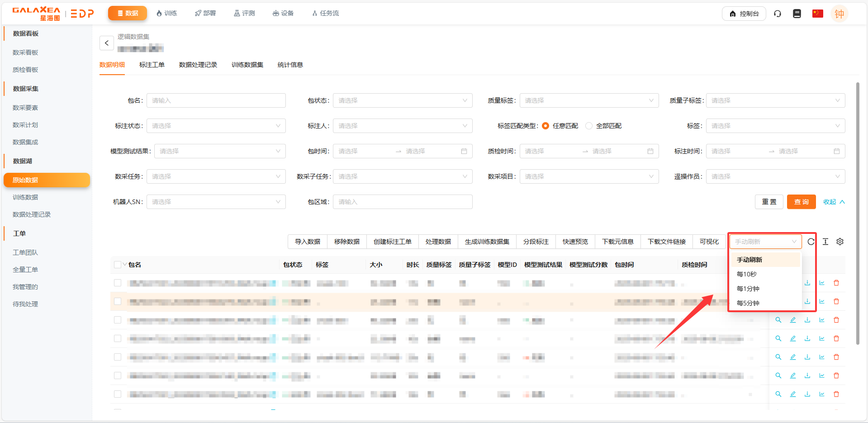Click the orange 查询 button
This screenshot has height=423, width=868.
coord(801,202)
